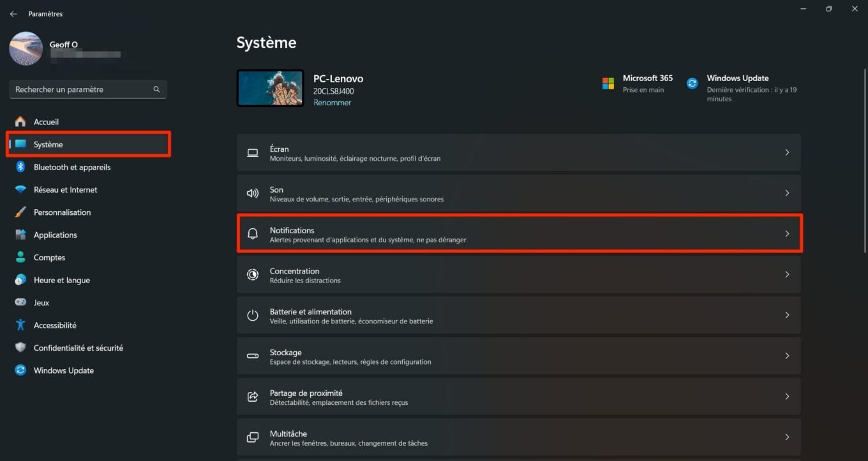Go to Comptes settings label
The width and height of the screenshot is (868, 461).
coord(49,258)
